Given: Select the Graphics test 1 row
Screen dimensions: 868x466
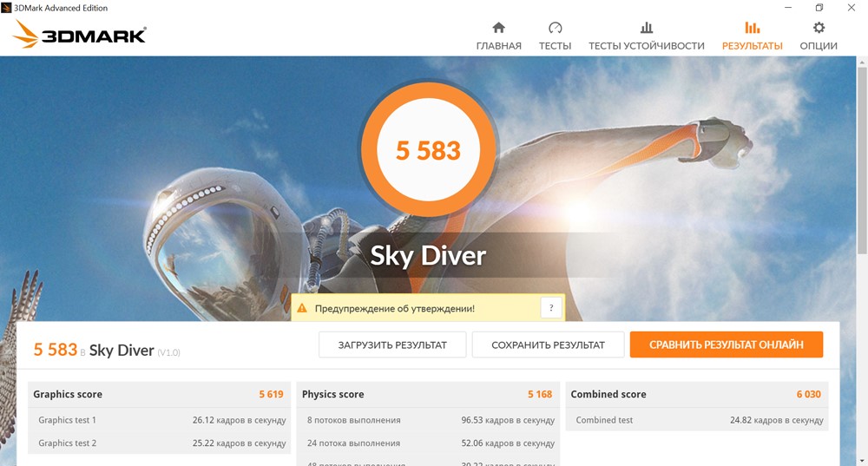Looking at the screenshot, I should click(x=159, y=420).
